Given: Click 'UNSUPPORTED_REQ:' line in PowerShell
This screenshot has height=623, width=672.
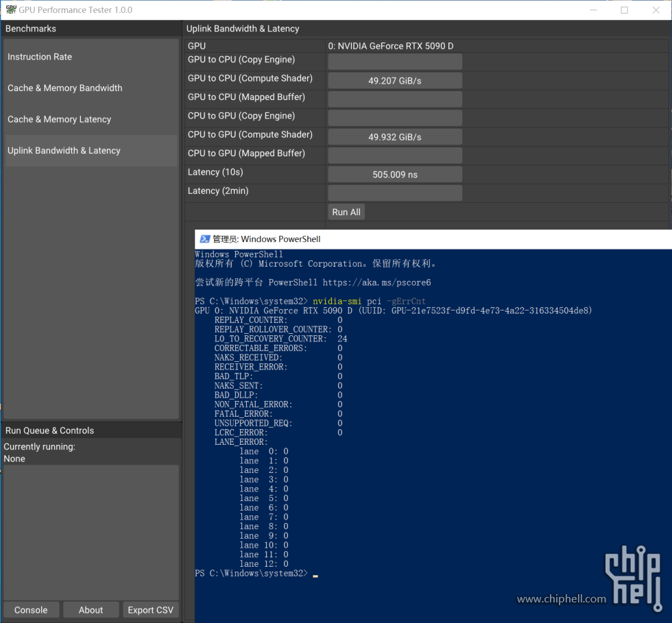Looking at the screenshot, I should click(x=278, y=423).
